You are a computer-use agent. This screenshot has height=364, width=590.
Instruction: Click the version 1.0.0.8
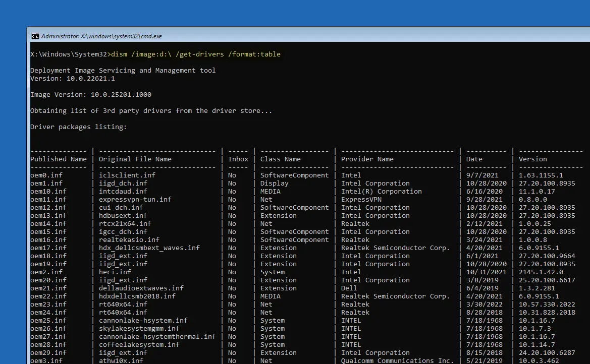[x=533, y=240]
